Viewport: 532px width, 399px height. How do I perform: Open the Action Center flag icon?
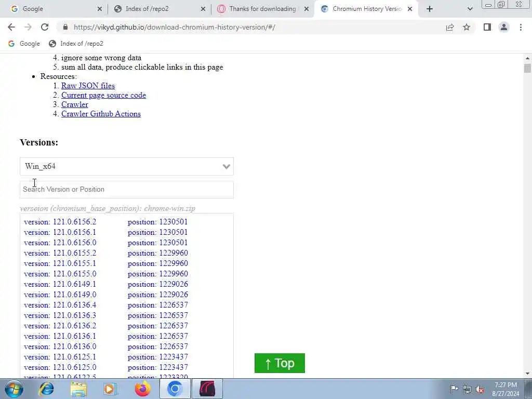coord(454,389)
